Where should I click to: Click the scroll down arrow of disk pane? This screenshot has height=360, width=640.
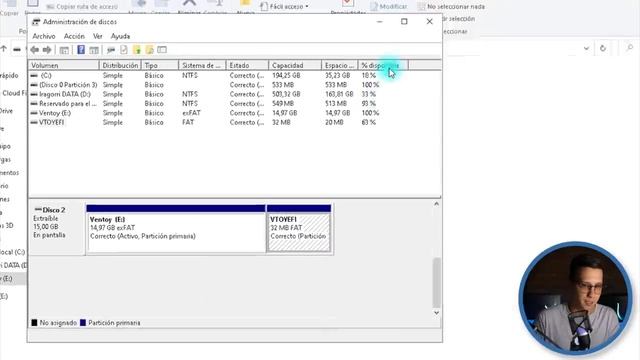(x=436, y=313)
